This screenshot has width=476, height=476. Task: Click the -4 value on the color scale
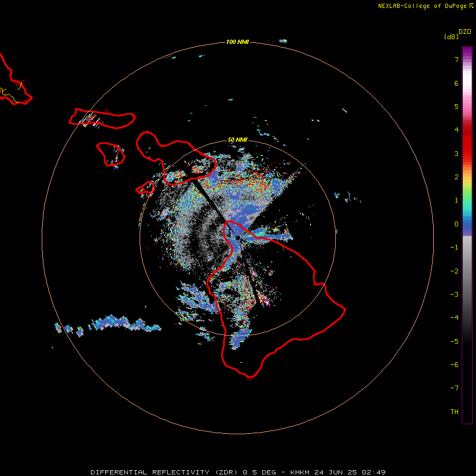coord(454,318)
